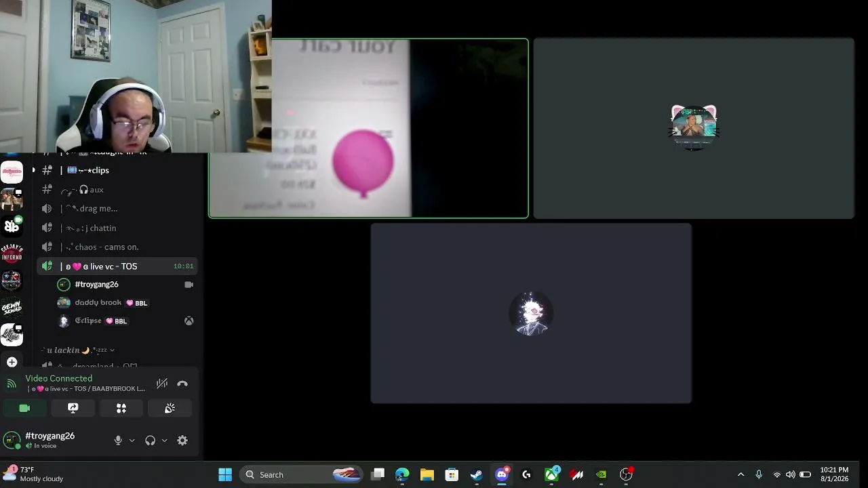The height and width of the screenshot is (488, 868).
Task: Select the live vc - TOS voice channel
Action: point(119,266)
